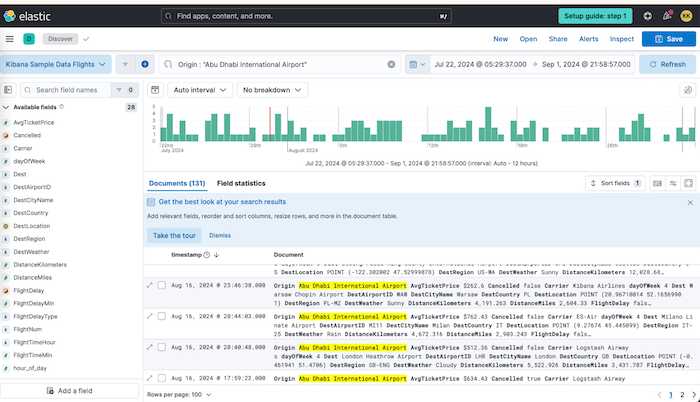
Task: Open Setup guide: step 1
Action: pos(595,16)
